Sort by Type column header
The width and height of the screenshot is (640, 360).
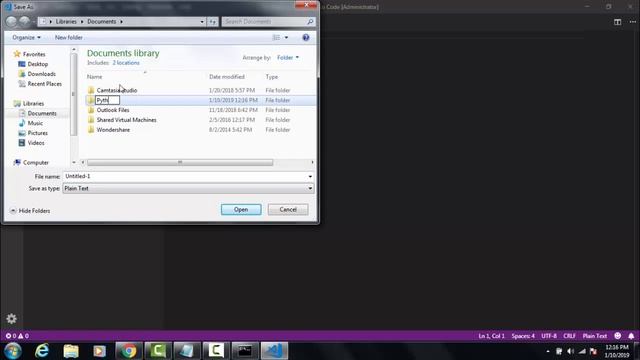click(x=271, y=77)
